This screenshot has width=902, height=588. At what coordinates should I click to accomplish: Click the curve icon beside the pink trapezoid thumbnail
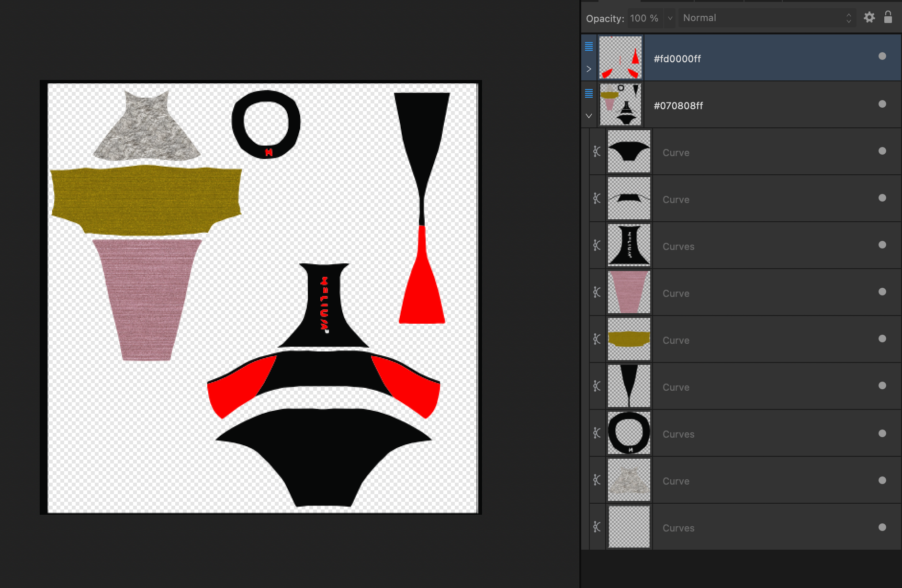597,292
